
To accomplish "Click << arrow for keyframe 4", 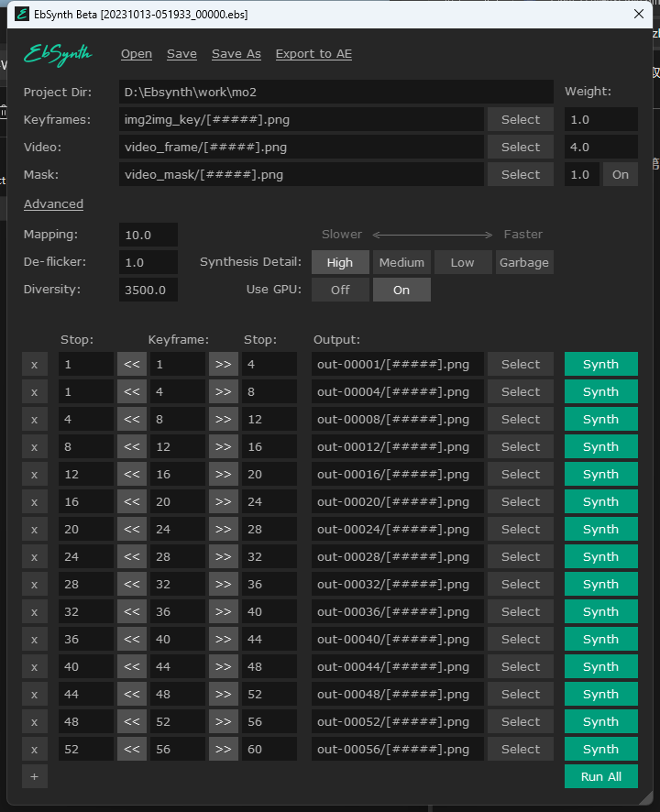I will point(132,391).
